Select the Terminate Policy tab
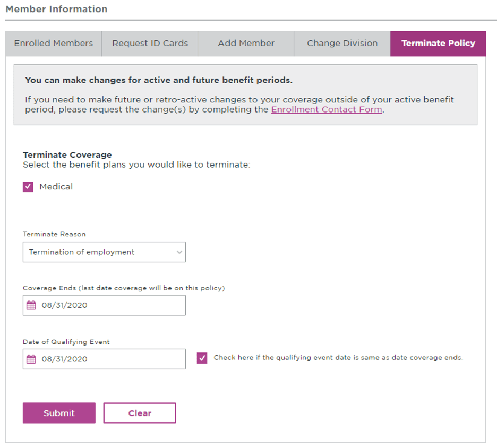Screen dimensions: 497x448 pos(438,44)
